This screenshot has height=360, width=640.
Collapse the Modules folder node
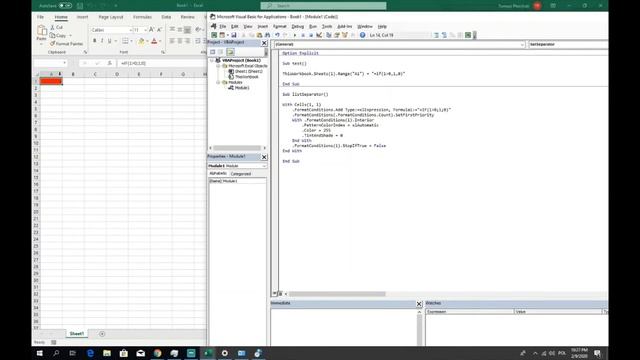(x=218, y=82)
